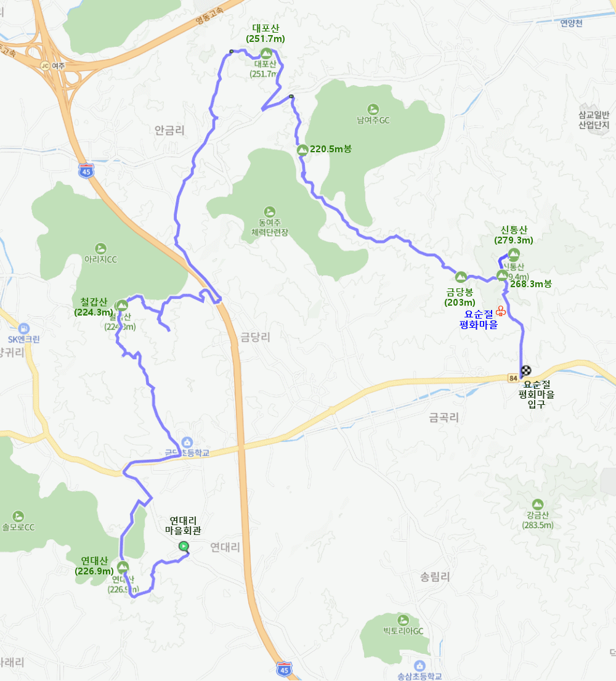Image resolution: width=616 pixels, height=681 pixels.
Task: Click the 강금산 mountain icon
Action: click(537, 505)
